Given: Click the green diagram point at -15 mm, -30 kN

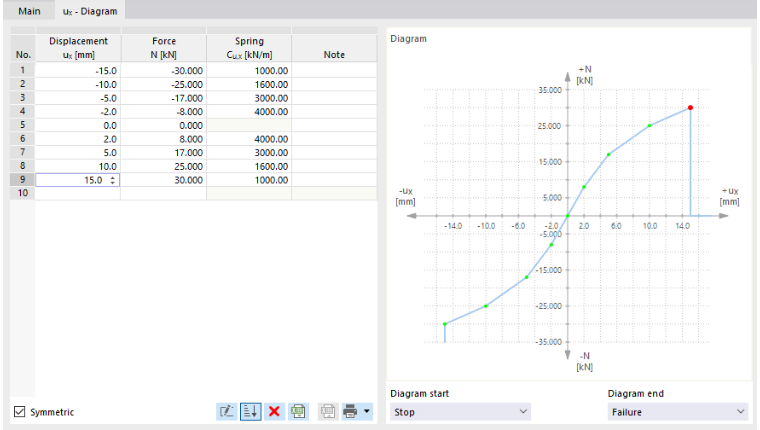Looking at the screenshot, I should [445, 324].
